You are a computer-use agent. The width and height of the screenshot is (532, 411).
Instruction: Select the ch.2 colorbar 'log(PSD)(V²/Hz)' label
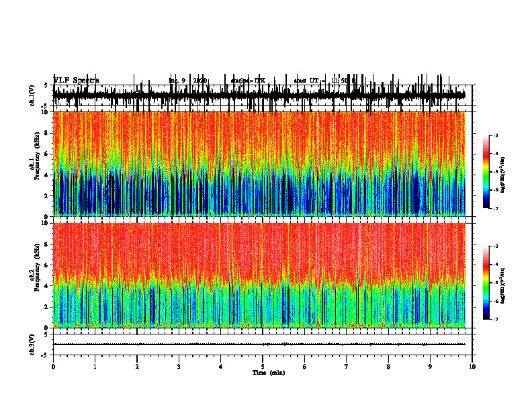coord(503,285)
